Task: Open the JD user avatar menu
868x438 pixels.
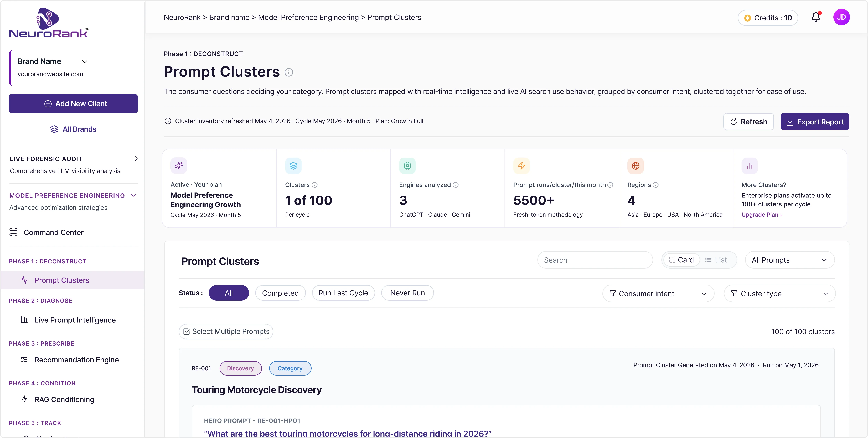Action: coord(841,17)
